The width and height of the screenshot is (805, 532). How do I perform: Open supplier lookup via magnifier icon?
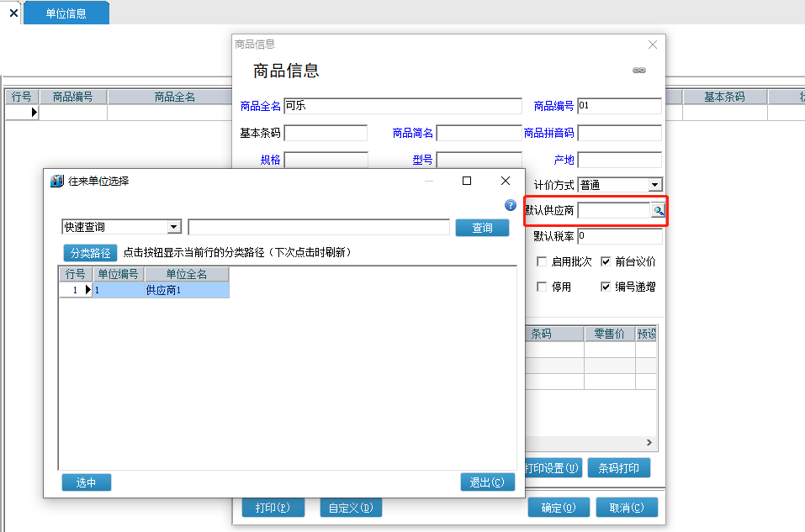tap(658, 210)
